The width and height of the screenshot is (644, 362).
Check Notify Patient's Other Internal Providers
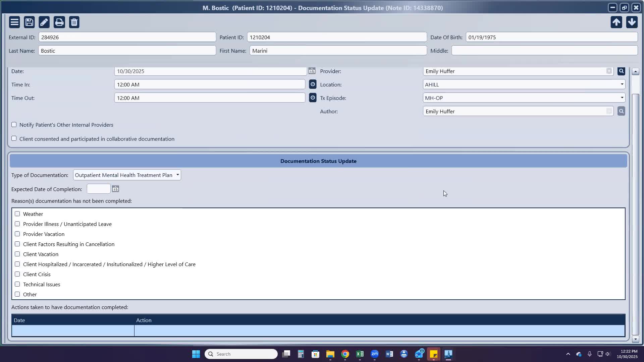pyautogui.click(x=14, y=125)
